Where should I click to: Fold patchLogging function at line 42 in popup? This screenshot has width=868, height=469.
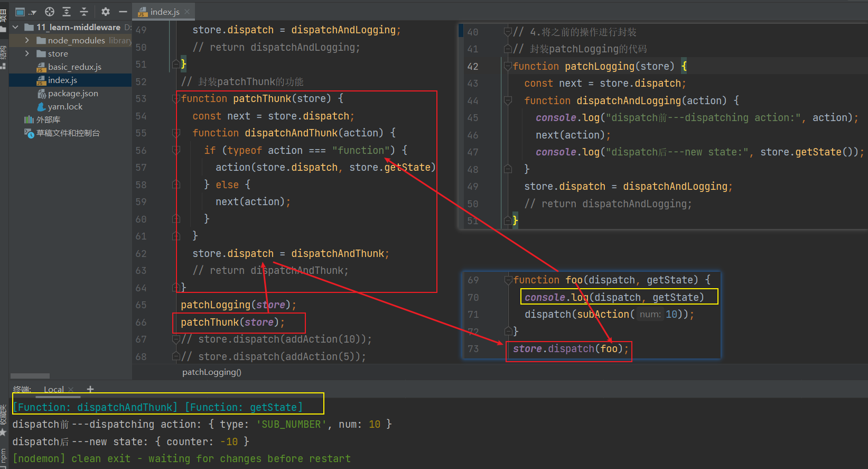point(508,66)
